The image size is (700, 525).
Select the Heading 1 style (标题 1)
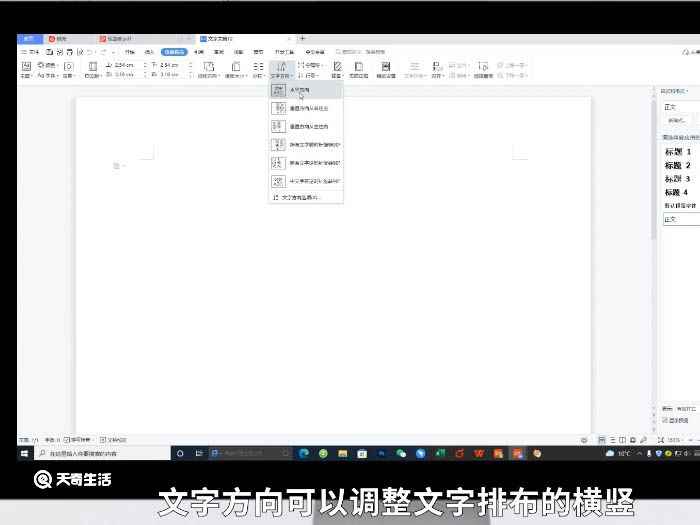678,152
